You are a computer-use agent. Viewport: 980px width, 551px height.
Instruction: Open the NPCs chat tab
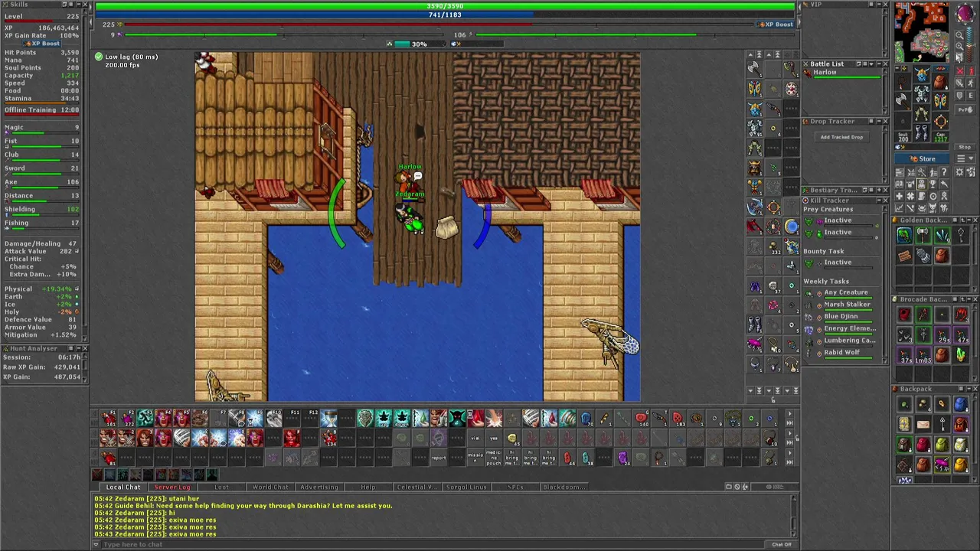(515, 487)
